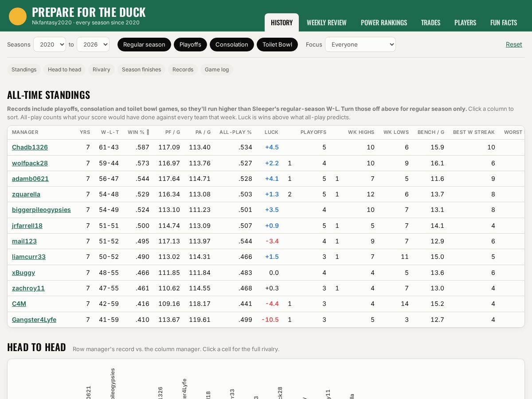Open manager mail123's page
Viewport: 532px width, 399px height.
pos(24,241)
